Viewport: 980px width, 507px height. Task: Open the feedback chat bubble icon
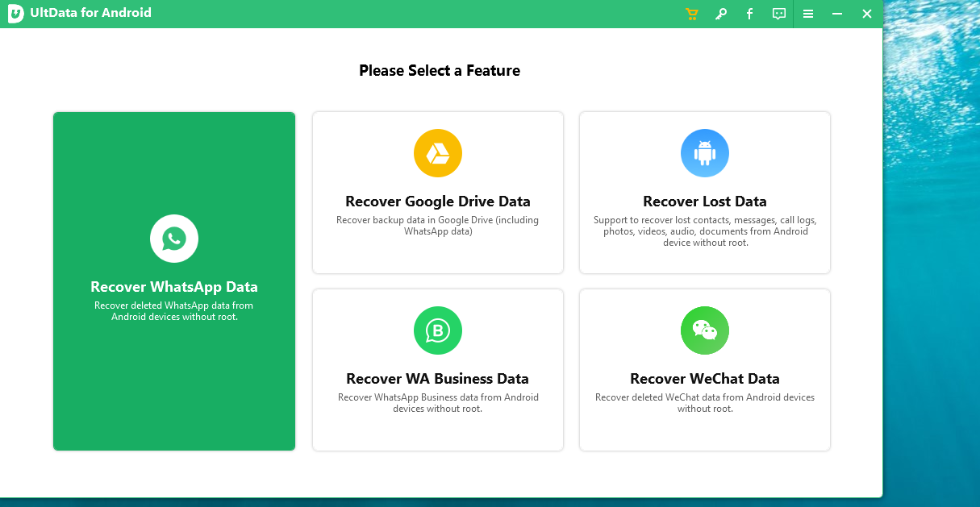click(x=778, y=14)
